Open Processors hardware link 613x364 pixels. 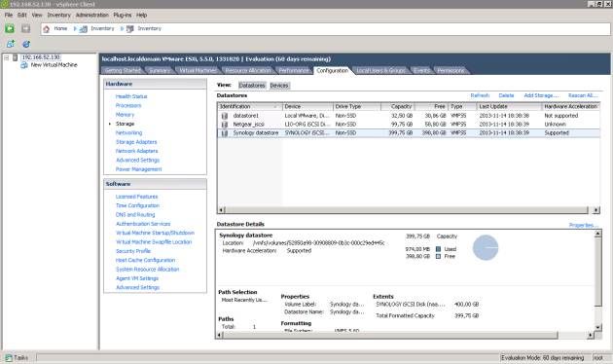click(128, 105)
